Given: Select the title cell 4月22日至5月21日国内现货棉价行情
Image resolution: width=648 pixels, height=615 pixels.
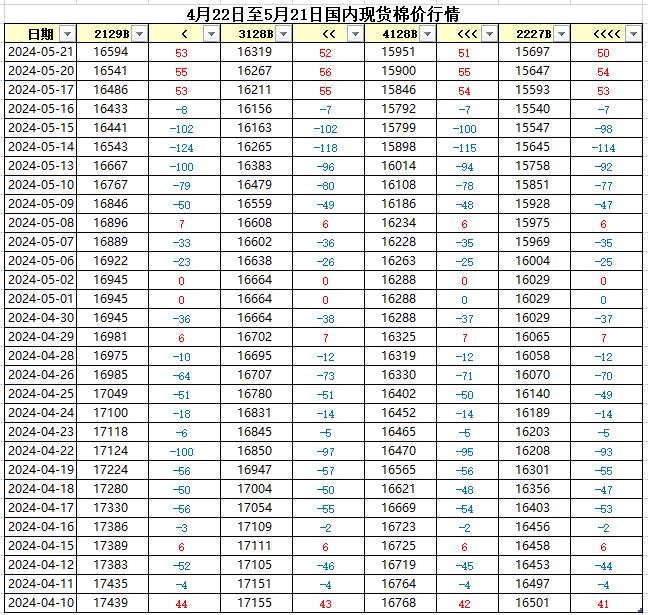Looking at the screenshot, I should click(323, 14).
